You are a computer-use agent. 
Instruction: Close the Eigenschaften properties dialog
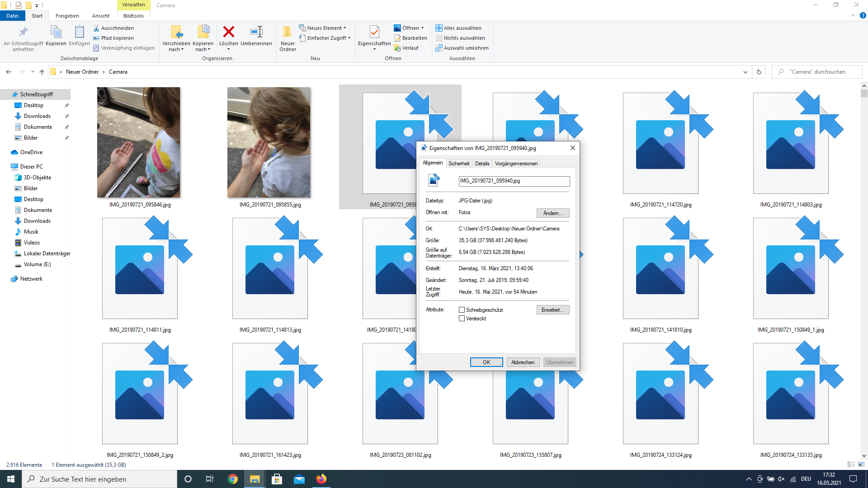573,148
